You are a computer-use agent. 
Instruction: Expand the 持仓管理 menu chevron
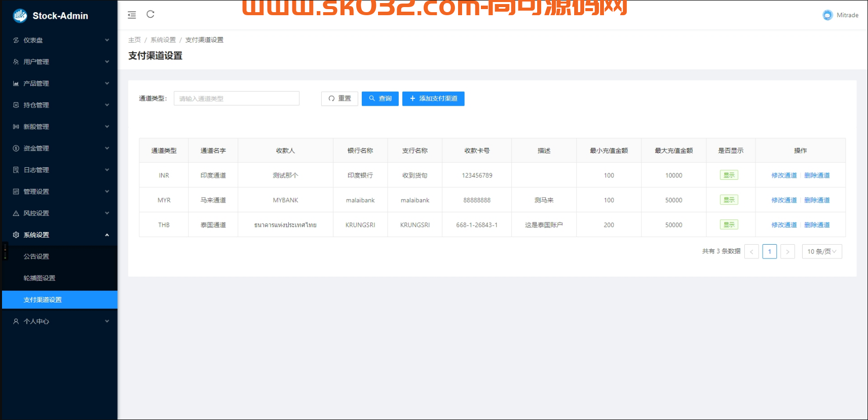pyautogui.click(x=107, y=105)
